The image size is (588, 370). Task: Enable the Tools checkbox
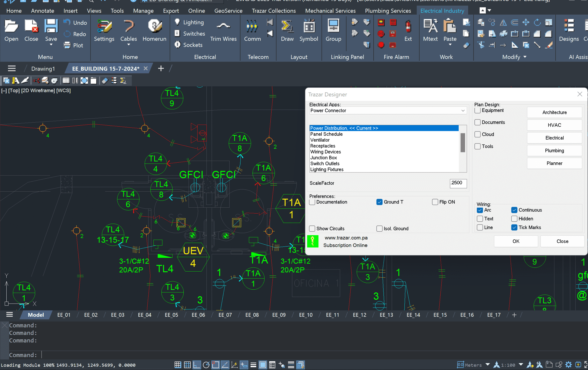(x=477, y=146)
